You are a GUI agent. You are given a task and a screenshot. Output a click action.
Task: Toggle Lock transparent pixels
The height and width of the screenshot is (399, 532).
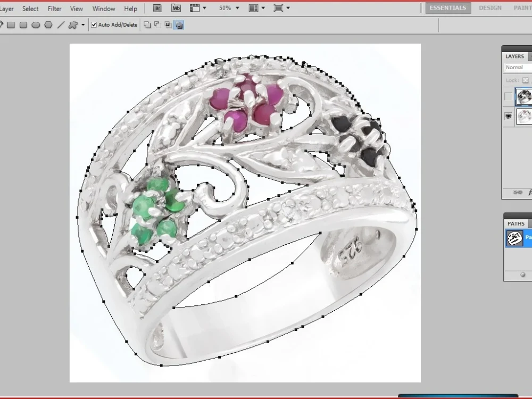[525, 80]
